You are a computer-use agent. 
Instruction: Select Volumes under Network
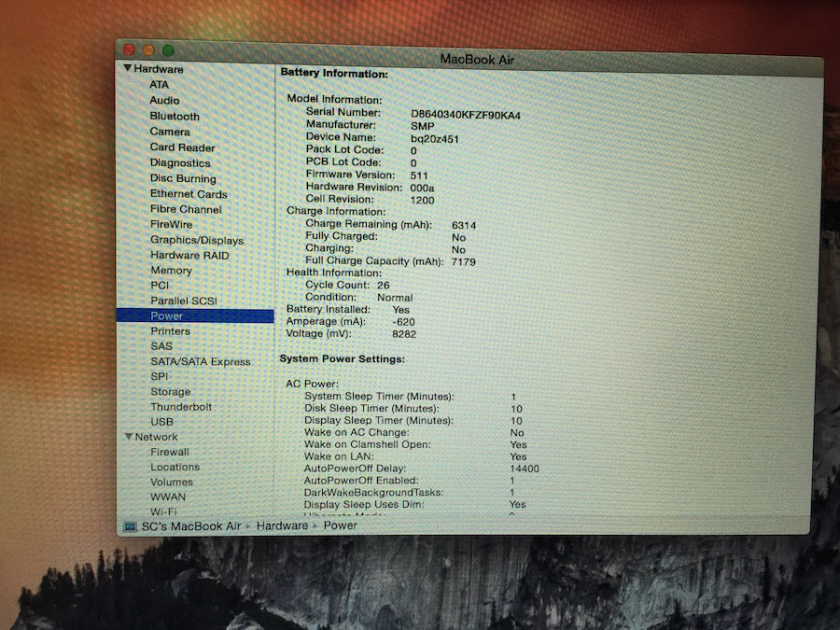pyautogui.click(x=172, y=482)
